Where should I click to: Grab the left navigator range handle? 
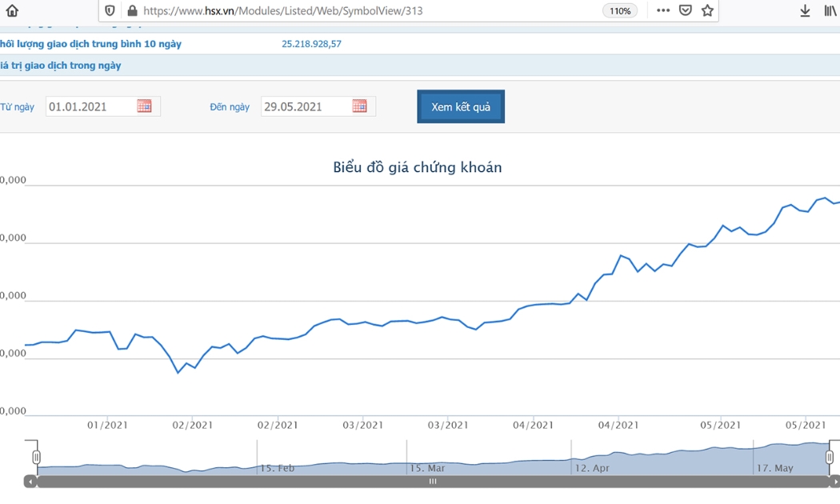pos(37,457)
